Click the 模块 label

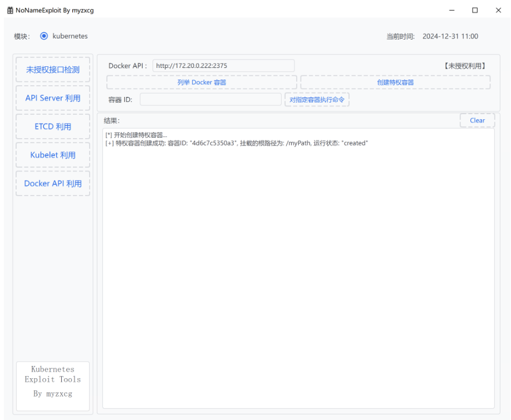(x=22, y=36)
